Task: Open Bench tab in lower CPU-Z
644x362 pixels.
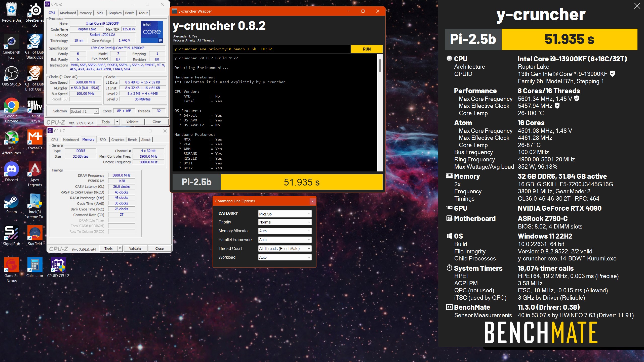Action: [x=133, y=140]
